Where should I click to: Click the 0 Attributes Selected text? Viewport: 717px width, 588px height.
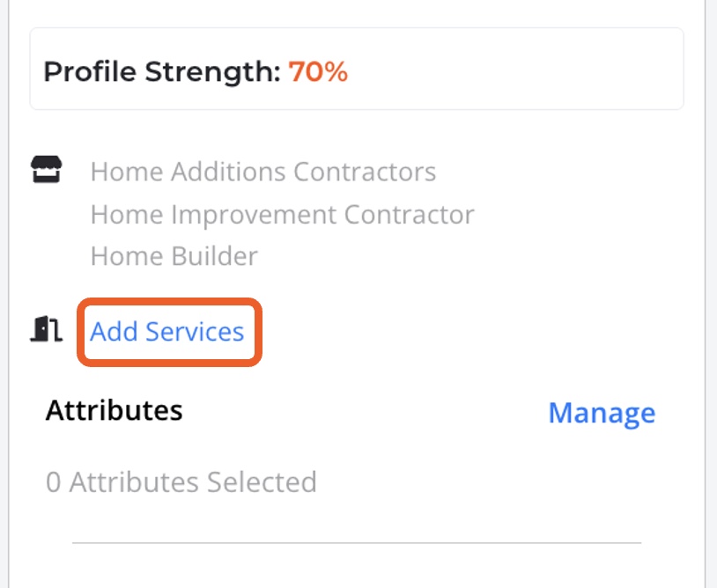click(x=181, y=482)
